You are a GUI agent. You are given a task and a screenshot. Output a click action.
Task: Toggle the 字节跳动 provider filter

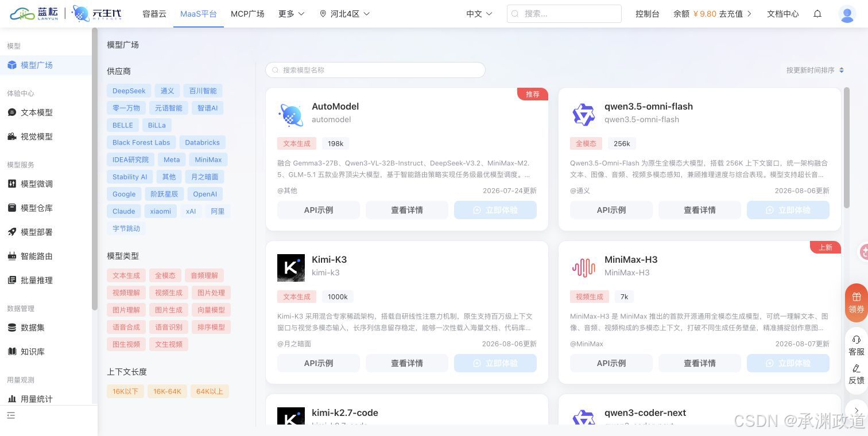126,228
